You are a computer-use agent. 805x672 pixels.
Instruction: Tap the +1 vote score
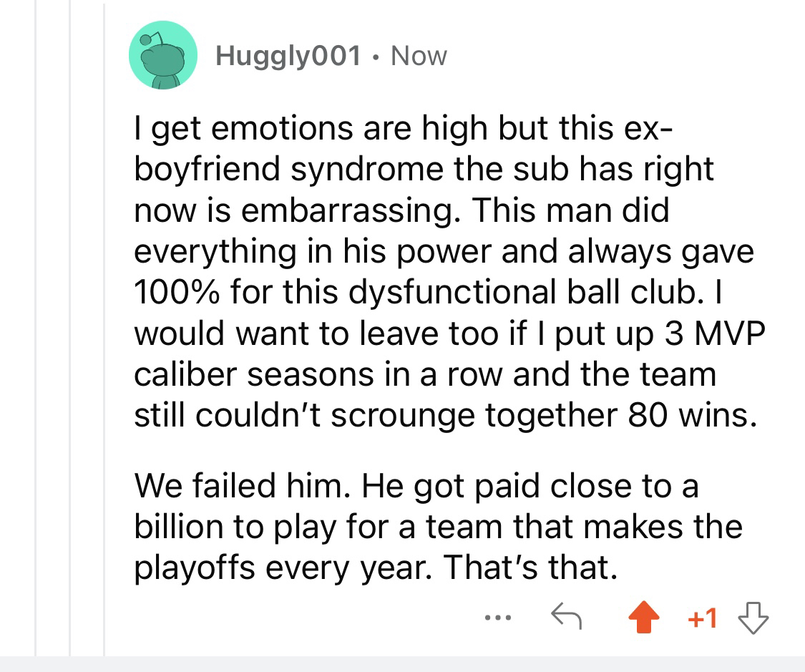pyautogui.click(x=703, y=618)
